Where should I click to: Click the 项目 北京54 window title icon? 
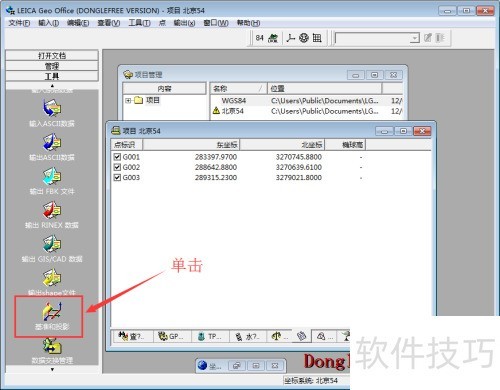tap(116, 131)
